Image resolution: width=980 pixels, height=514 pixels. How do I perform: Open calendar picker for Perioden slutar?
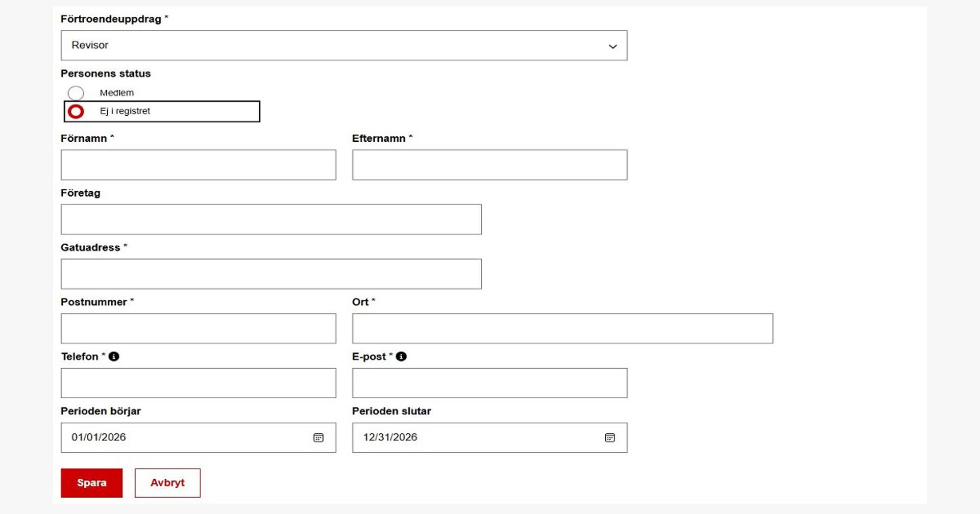[x=609, y=438]
